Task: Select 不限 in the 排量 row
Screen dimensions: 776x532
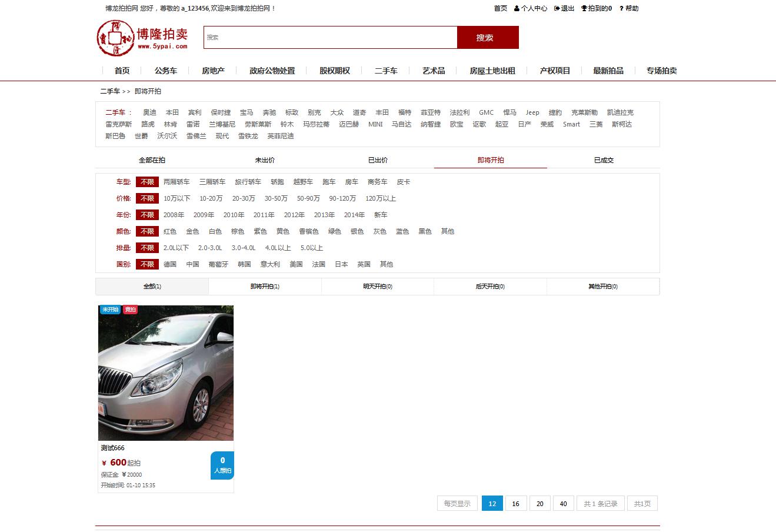Action: click(147, 248)
